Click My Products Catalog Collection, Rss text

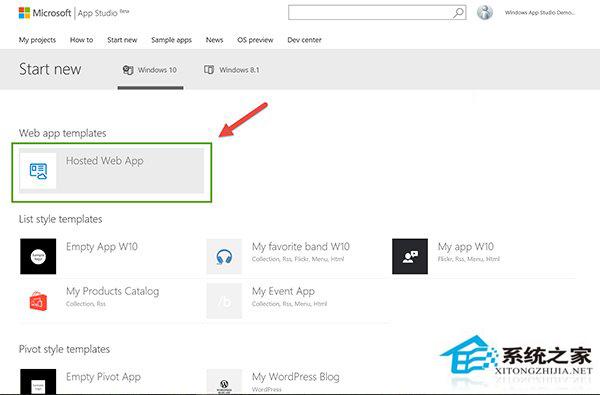click(x=86, y=304)
